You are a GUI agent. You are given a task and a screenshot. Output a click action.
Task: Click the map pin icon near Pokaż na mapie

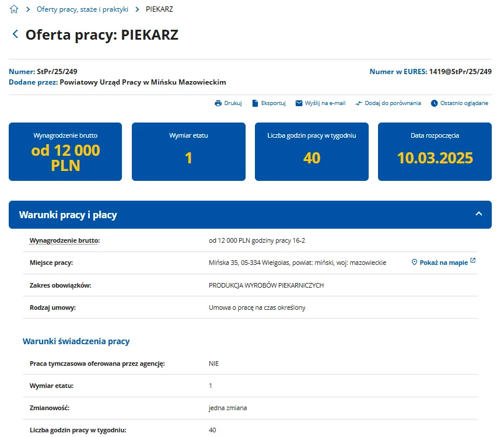(415, 263)
